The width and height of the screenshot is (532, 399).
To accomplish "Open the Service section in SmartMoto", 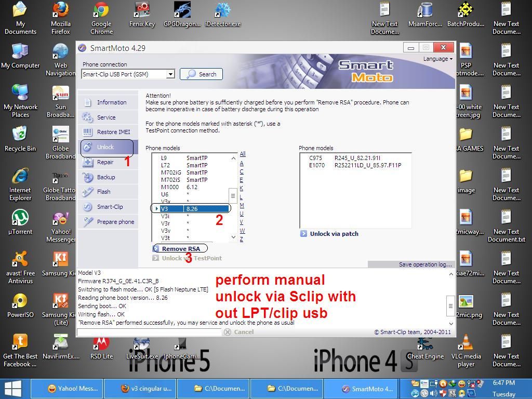I will [x=108, y=117].
